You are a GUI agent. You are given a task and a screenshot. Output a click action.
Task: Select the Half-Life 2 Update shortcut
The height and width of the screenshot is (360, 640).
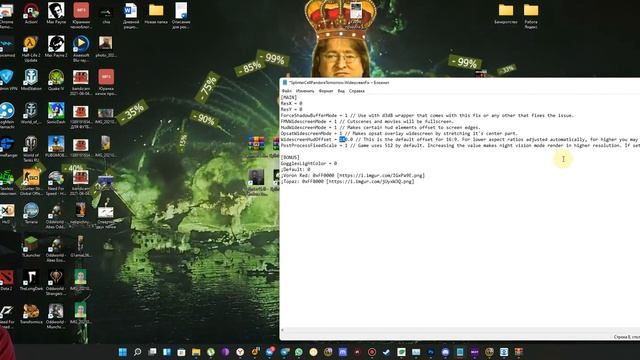[31, 49]
